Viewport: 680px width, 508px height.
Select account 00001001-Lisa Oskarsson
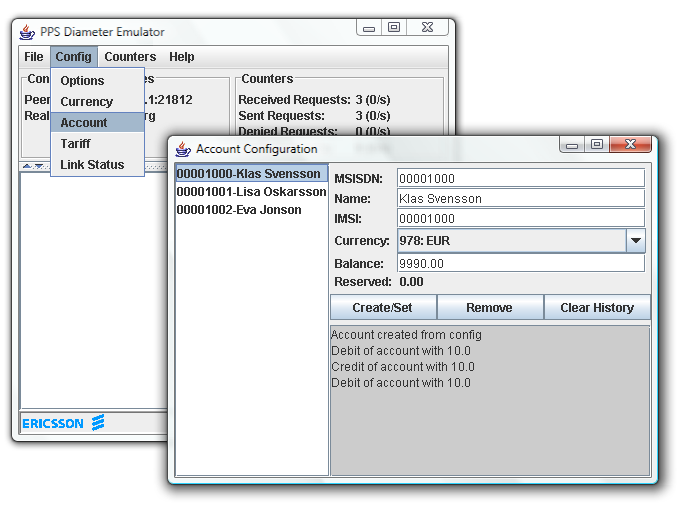pos(252,192)
